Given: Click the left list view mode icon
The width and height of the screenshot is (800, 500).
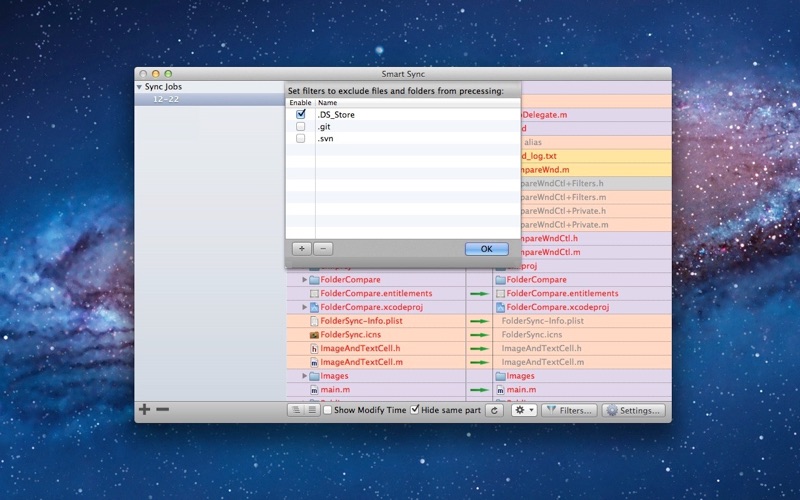Looking at the screenshot, I should (296, 410).
